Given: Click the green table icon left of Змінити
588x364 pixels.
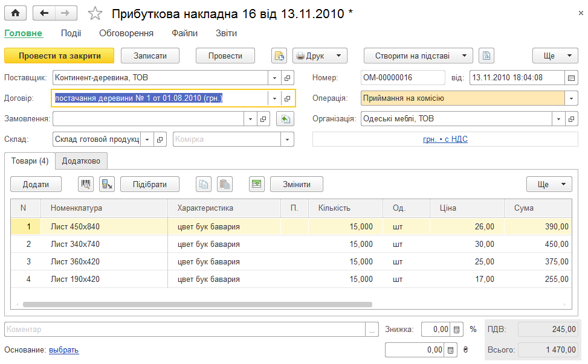Looking at the screenshot, I should point(256,184).
